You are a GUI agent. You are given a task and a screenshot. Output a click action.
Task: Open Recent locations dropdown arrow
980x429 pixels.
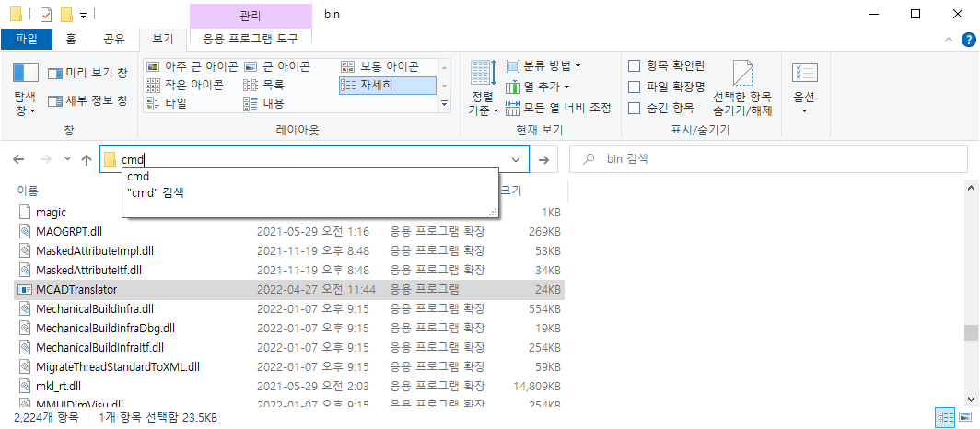pyautogui.click(x=67, y=160)
